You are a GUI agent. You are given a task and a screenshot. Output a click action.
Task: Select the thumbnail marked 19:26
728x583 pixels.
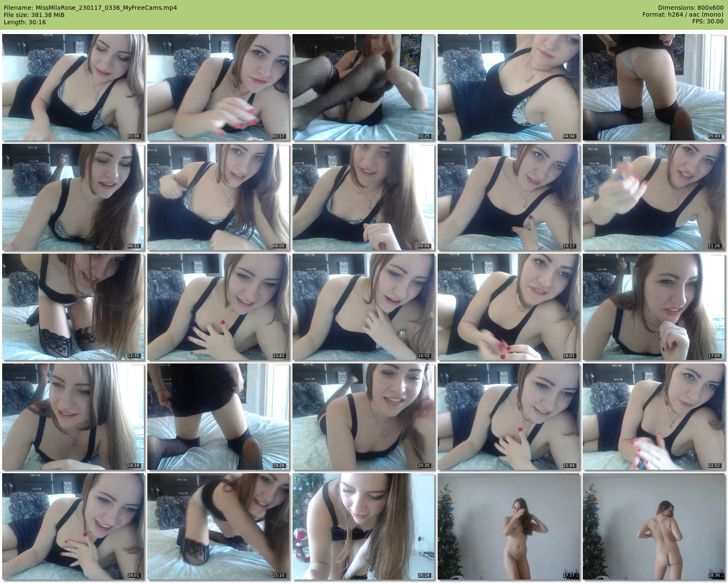218,417
